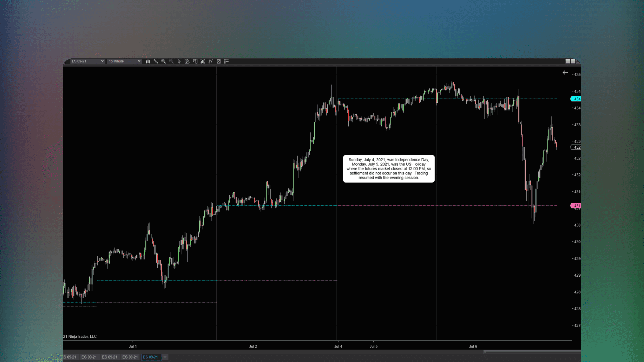The image size is (644, 362).
Task: Select the candlestick bar type tool
Action: pyautogui.click(x=148, y=61)
